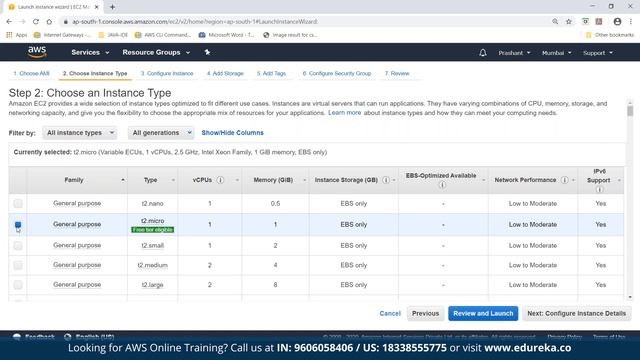Expand the Resource Groups menu
Image resolution: width=640 pixels, height=360 pixels.
pos(156,52)
